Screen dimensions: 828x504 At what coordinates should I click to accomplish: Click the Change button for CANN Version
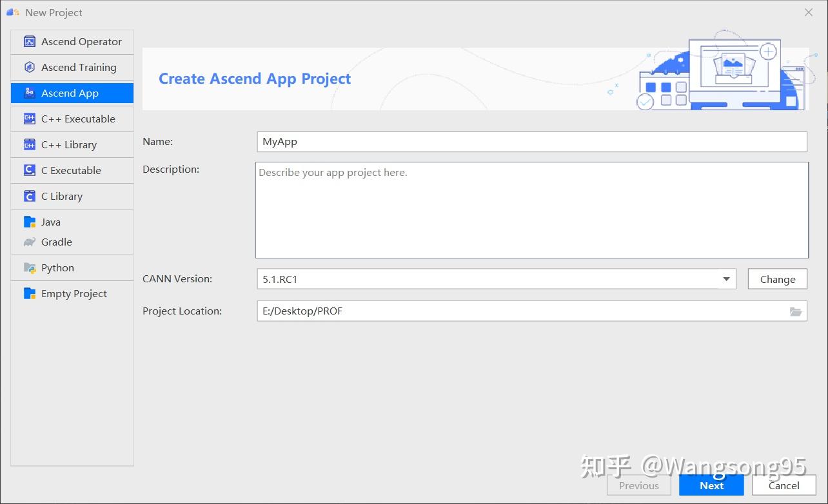coord(776,278)
